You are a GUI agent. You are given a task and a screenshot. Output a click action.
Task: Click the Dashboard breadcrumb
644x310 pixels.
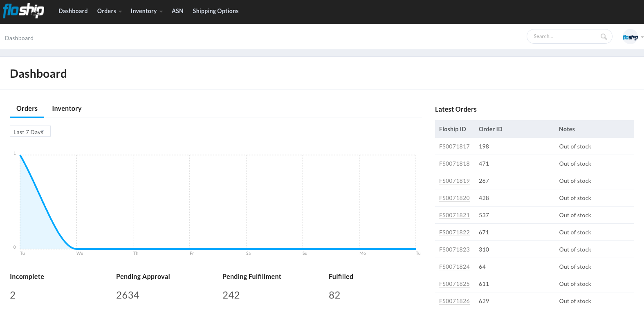tap(19, 38)
